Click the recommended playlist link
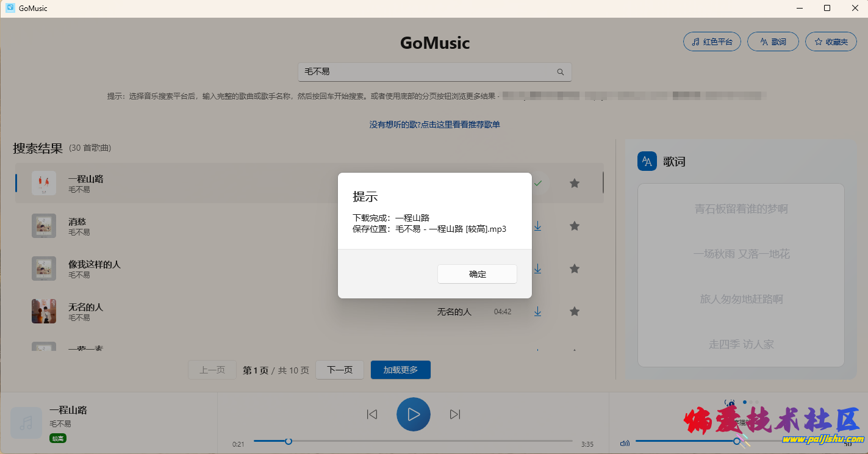The image size is (868, 454). point(434,124)
